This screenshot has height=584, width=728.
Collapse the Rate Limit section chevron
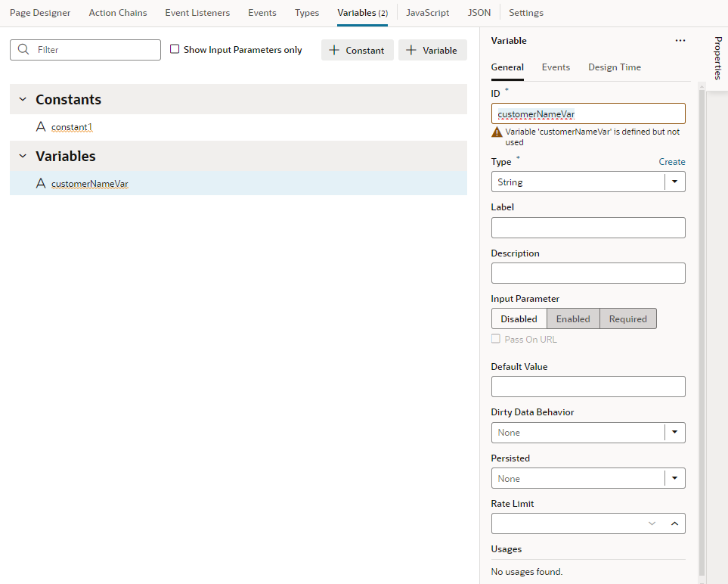pos(674,522)
